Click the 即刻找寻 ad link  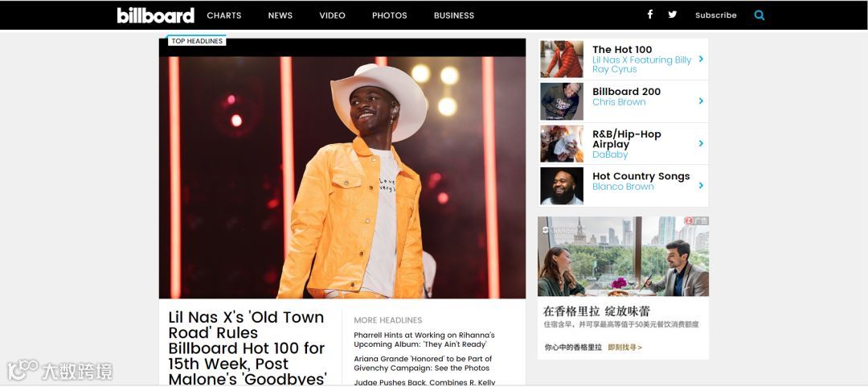pos(625,348)
